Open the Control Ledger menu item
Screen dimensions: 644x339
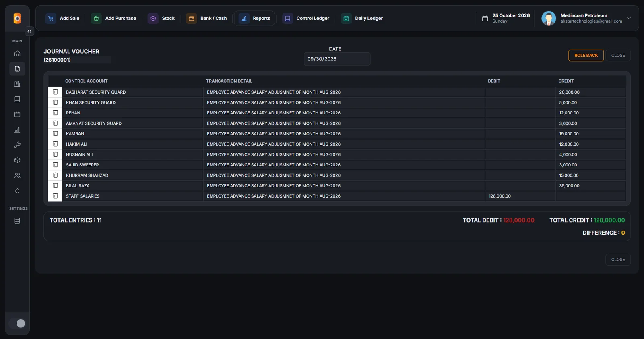[306, 18]
